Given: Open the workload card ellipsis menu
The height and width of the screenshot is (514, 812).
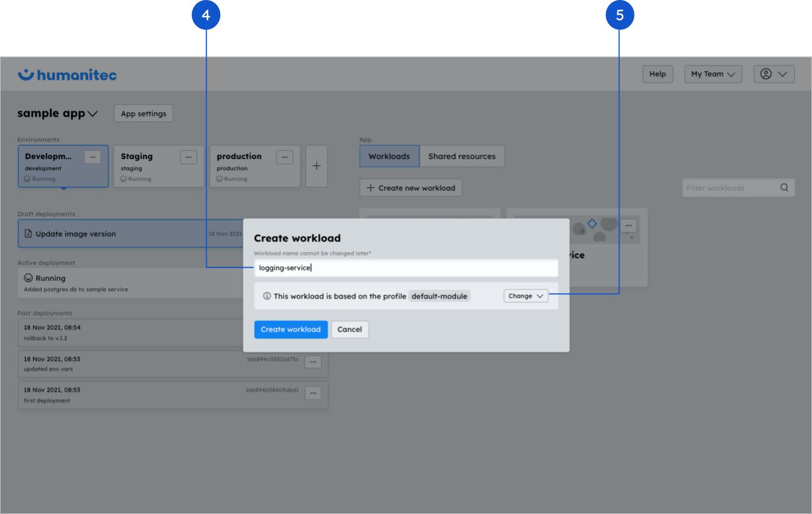Looking at the screenshot, I should click(628, 225).
